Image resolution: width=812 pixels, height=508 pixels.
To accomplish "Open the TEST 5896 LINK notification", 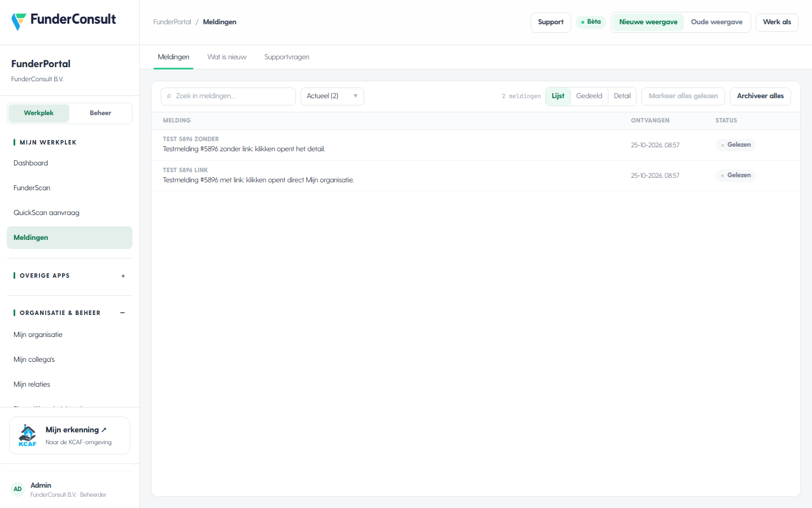I will coord(475,176).
